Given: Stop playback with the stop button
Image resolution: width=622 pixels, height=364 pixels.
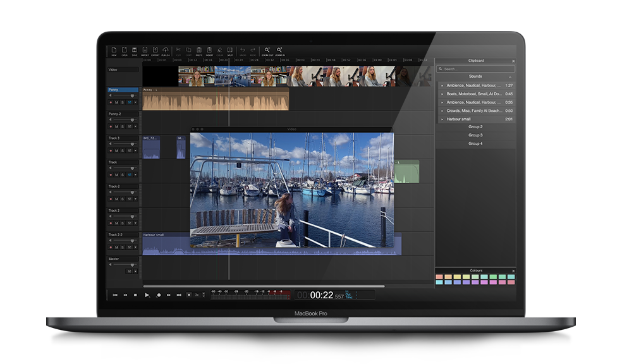Looking at the screenshot, I should coord(135,295).
